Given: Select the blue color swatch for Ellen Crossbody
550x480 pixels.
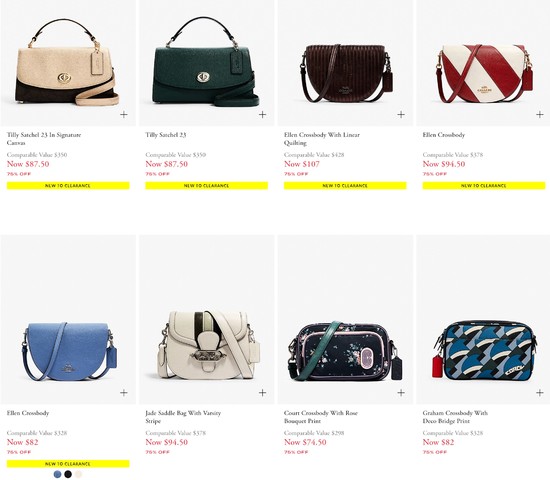Looking at the screenshot, I should [58, 474].
